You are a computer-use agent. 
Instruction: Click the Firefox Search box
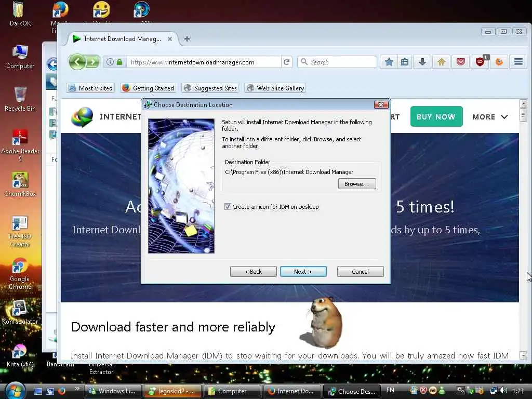pos(337,62)
